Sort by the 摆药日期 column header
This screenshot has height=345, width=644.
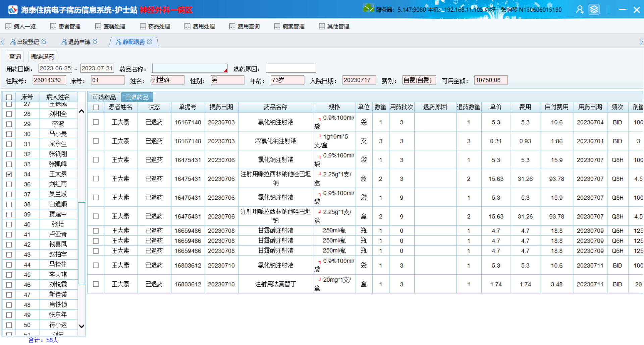tap(221, 107)
